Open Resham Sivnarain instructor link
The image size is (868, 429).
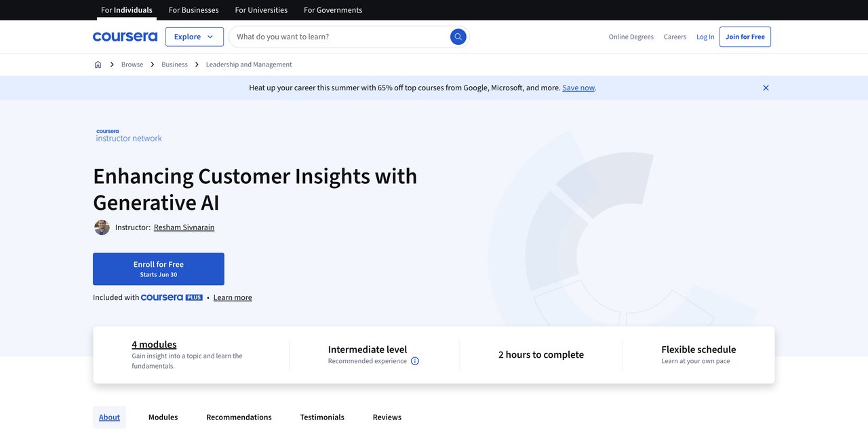tap(184, 227)
